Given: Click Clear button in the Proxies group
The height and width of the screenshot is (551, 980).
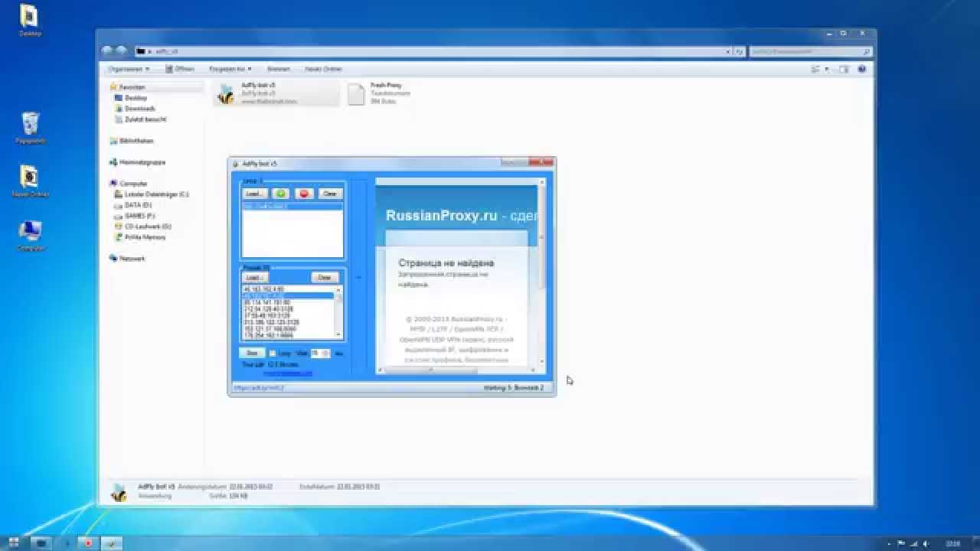Looking at the screenshot, I should pyautogui.click(x=325, y=277).
